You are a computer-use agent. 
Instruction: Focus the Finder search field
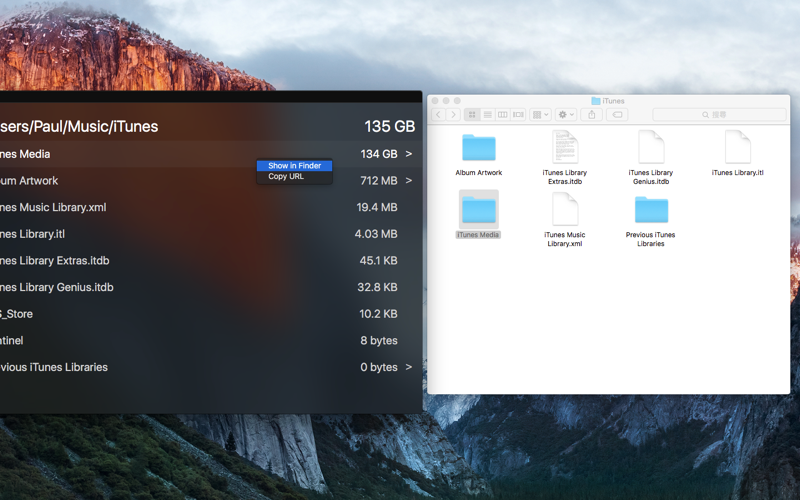coord(719,115)
